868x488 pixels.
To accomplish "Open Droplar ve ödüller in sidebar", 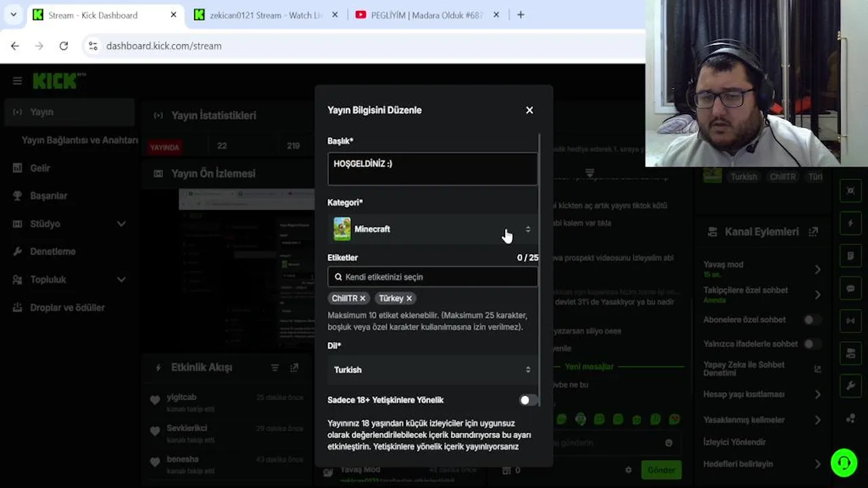I will [x=66, y=307].
